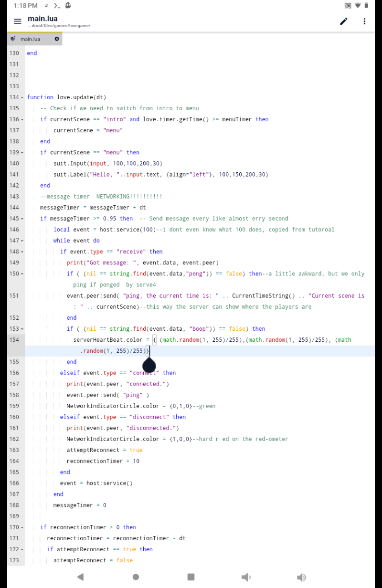382x588 pixels.
Task: Close the main.lua tab
Action: [57, 39]
